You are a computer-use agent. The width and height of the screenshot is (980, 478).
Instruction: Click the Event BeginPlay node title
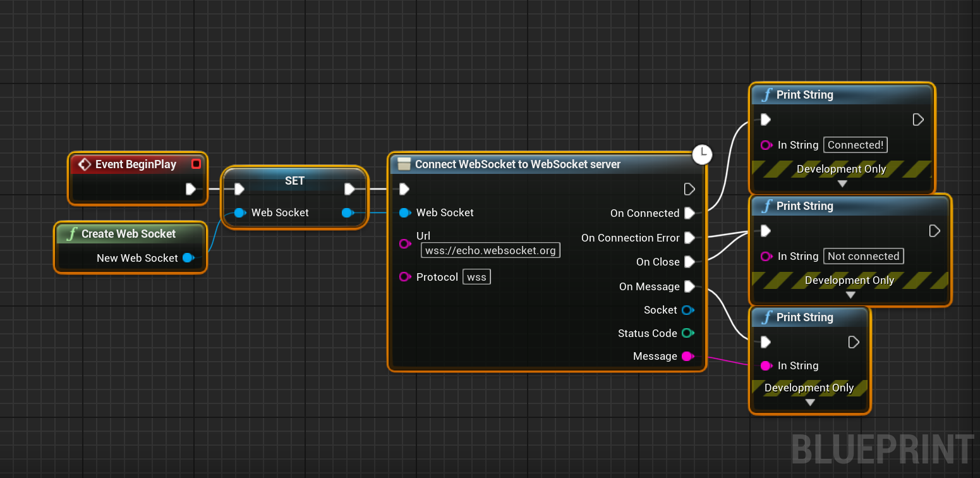point(136,164)
